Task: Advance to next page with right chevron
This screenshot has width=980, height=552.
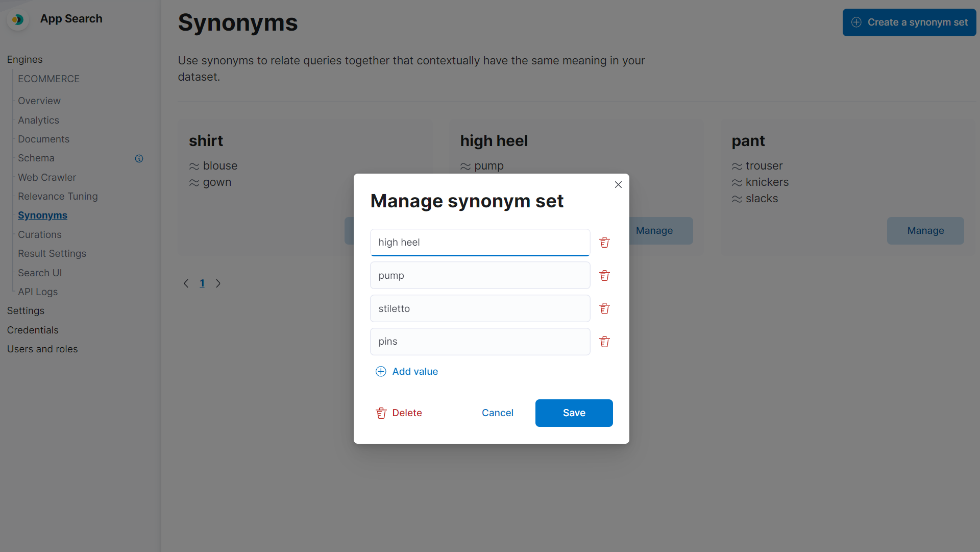Action: click(218, 283)
